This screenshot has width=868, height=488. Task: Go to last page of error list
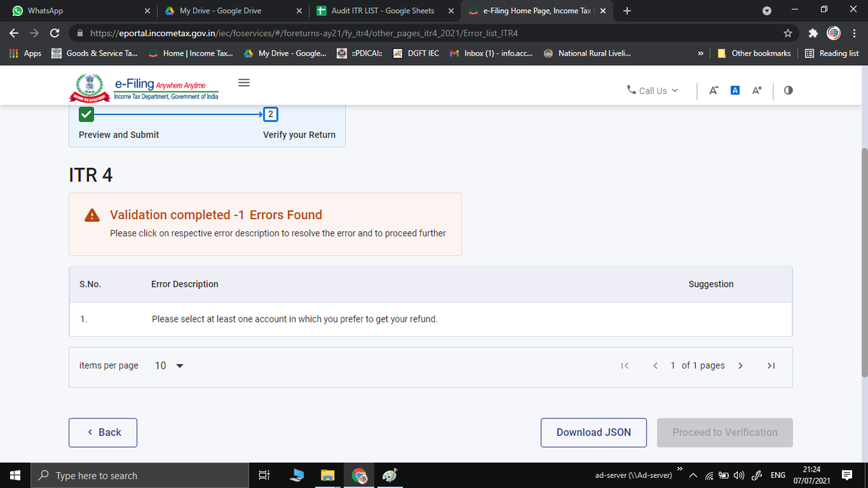[x=770, y=366]
